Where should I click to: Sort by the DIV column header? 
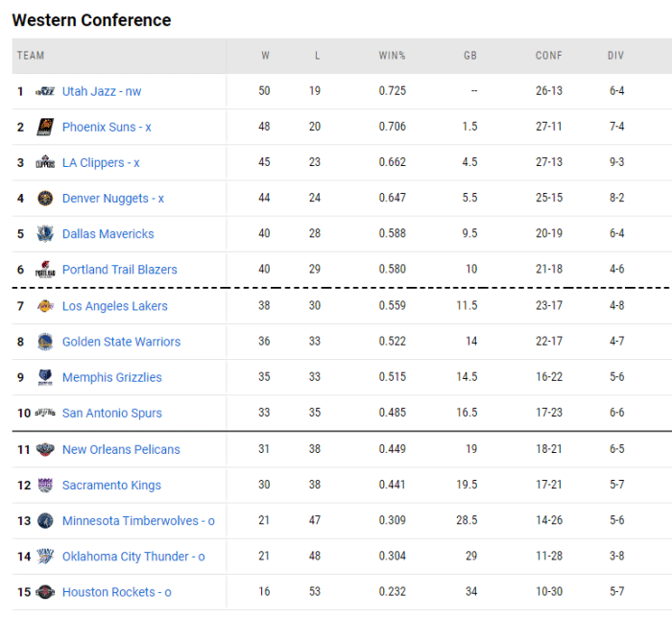(x=615, y=56)
